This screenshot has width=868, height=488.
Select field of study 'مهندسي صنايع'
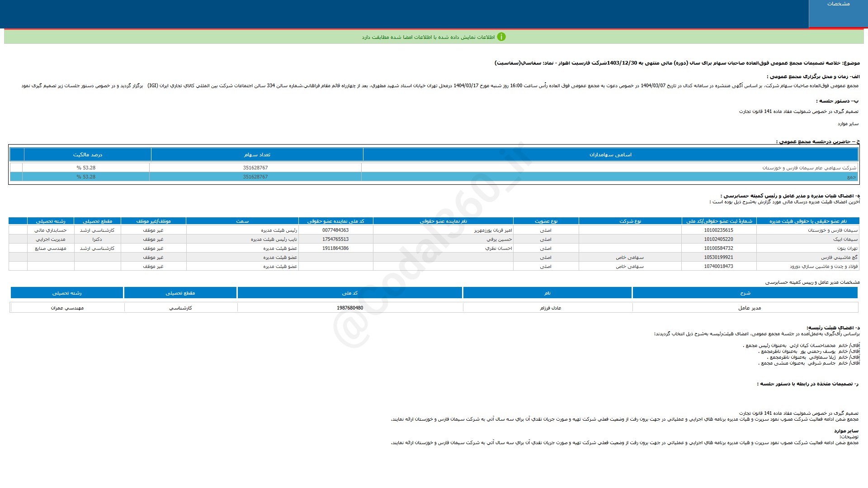click(x=51, y=248)
